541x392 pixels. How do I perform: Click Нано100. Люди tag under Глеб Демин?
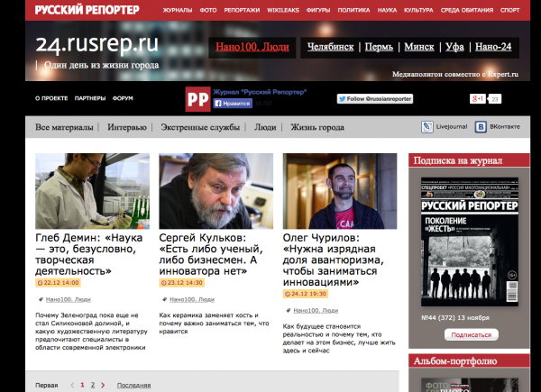point(68,299)
